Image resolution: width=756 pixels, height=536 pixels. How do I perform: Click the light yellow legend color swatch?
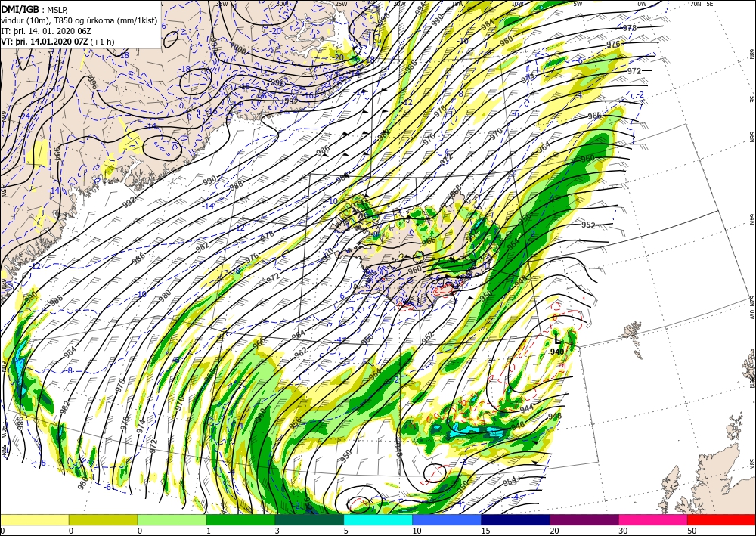click(x=34, y=519)
